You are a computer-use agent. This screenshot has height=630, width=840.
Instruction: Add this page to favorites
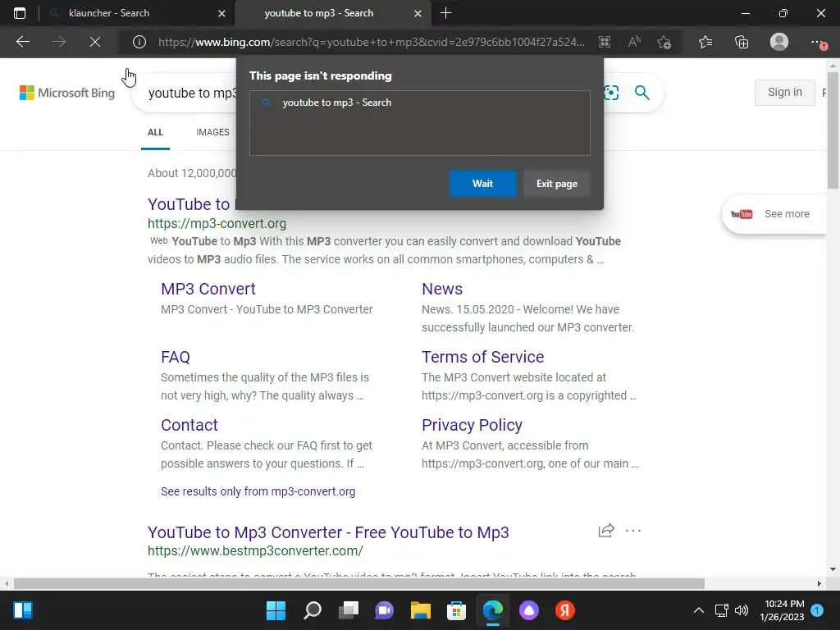pyautogui.click(x=664, y=42)
